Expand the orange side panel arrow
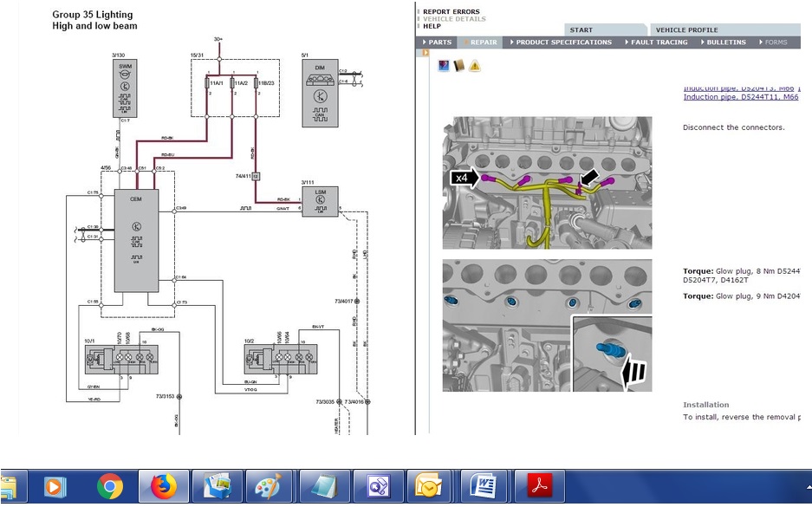The width and height of the screenshot is (812, 507). coord(425,53)
